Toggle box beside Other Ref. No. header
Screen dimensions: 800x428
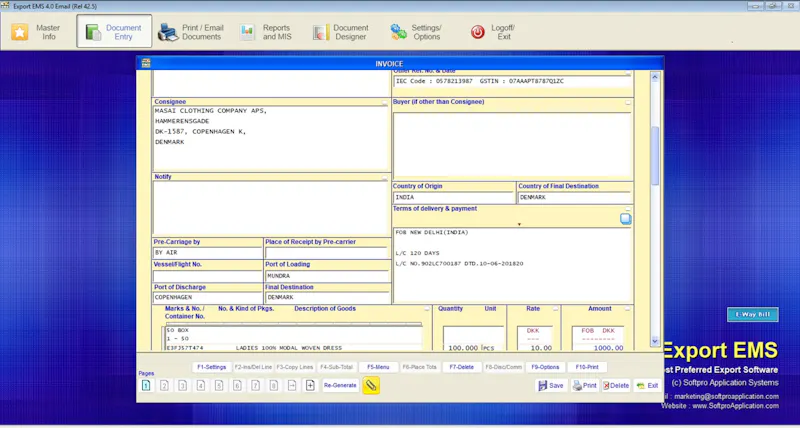tap(628, 73)
